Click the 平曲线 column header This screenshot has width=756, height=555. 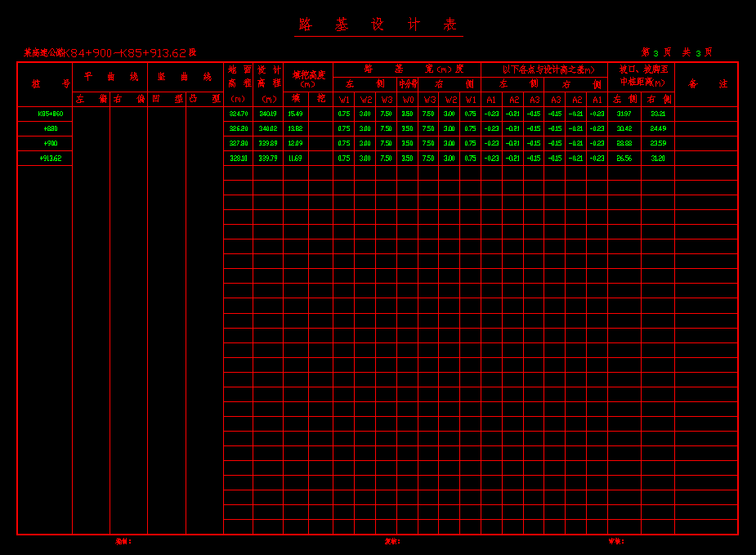click(x=110, y=76)
